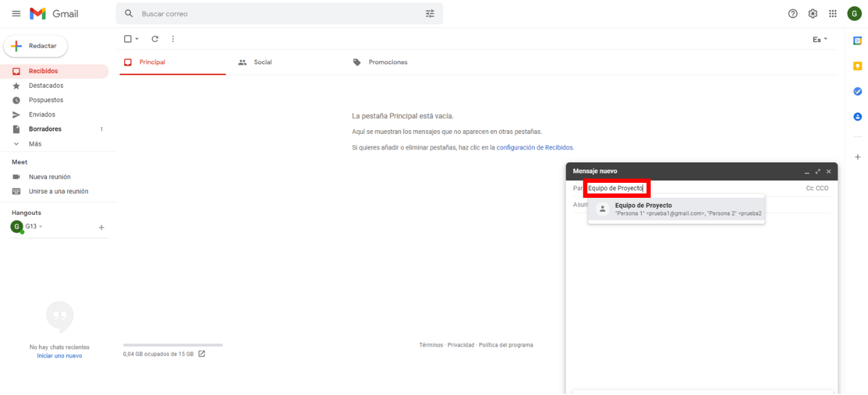Click the search magnifier icon
This screenshot has width=868, height=395.
click(x=129, y=14)
